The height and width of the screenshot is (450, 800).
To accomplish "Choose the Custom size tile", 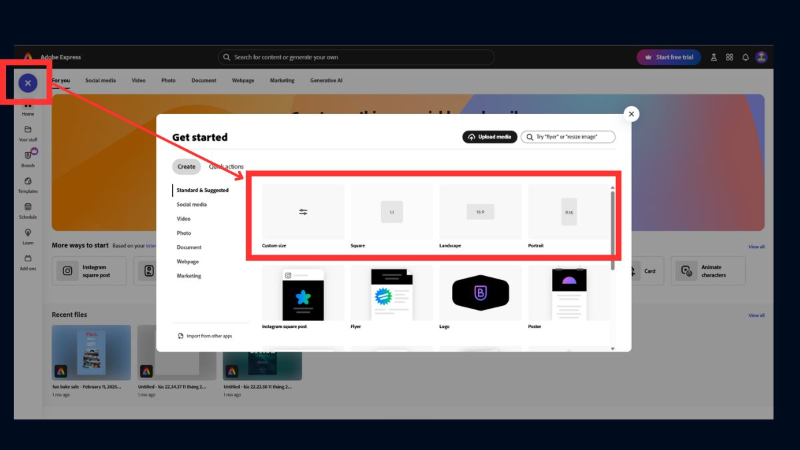I will [x=303, y=216].
